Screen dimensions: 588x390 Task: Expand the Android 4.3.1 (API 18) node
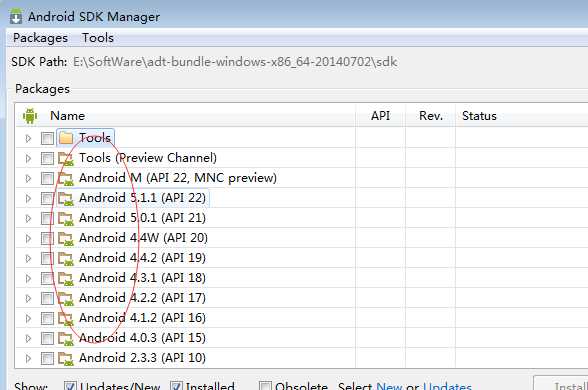point(28,278)
